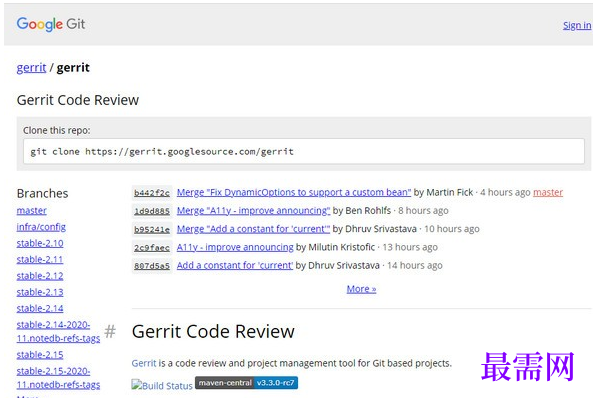Click the Build Status badge image
This screenshot has height=398, width=593.
pyautogui.click(x=162, y=385)
